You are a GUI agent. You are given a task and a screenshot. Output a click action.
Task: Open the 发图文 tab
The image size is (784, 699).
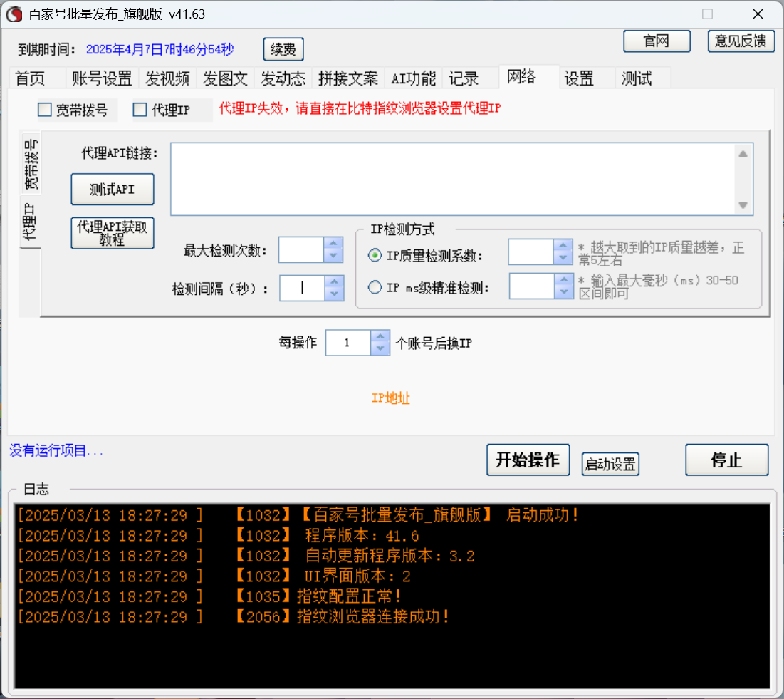(225, 78)
